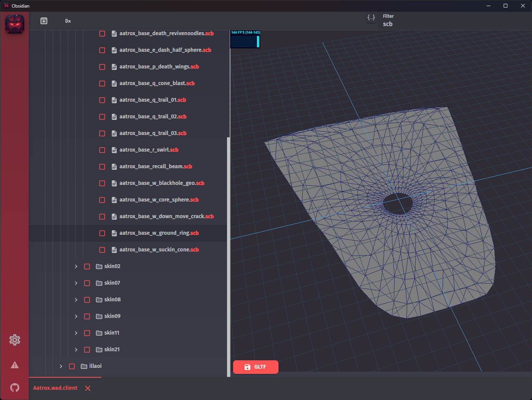The height and width of the screenshot is (400, 532).
Task: Expand the skin11 folder
Action: [76, 333]
